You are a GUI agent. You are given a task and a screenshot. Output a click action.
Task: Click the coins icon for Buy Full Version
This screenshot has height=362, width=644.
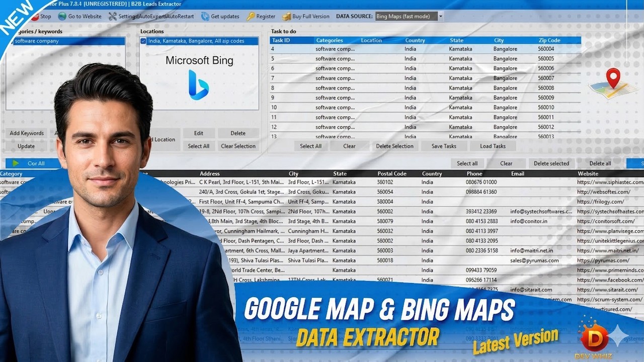pos(286,16)
